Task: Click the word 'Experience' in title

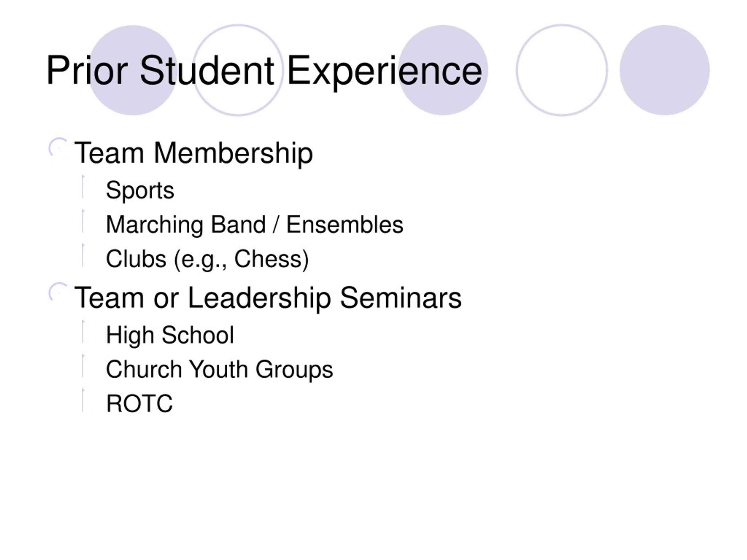Action: pos(385,71)
